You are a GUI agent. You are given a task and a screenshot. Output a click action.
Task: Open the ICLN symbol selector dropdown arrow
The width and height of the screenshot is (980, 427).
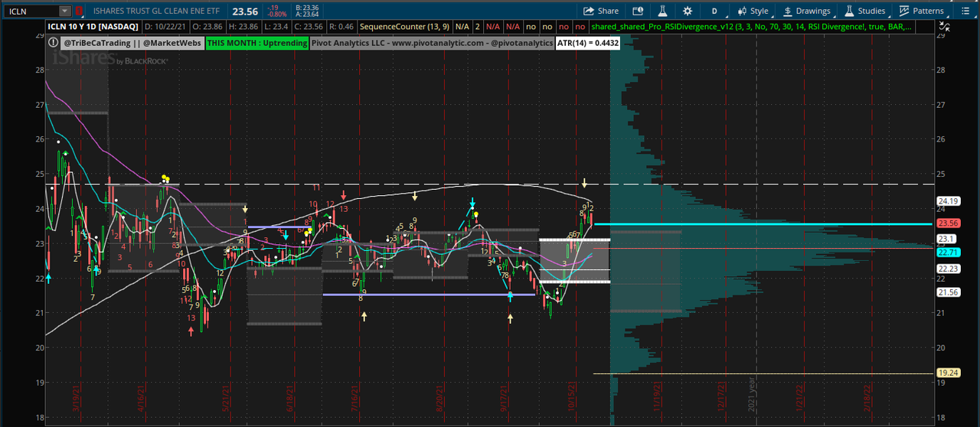(x=64, y=11)
